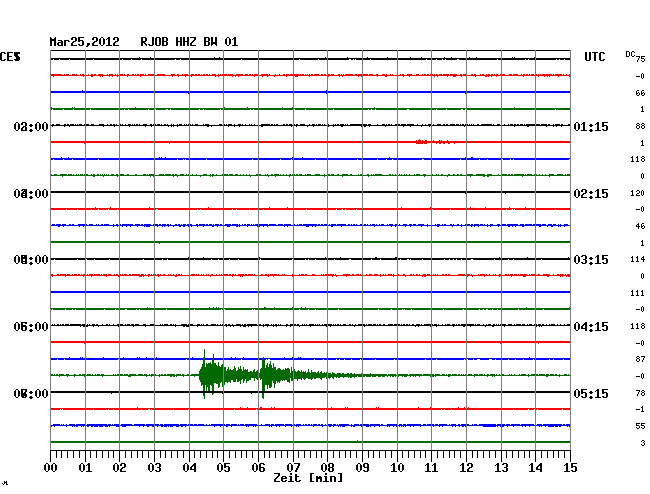
Task: Select the 01:15 UTC time label
Action: [591, 127]
